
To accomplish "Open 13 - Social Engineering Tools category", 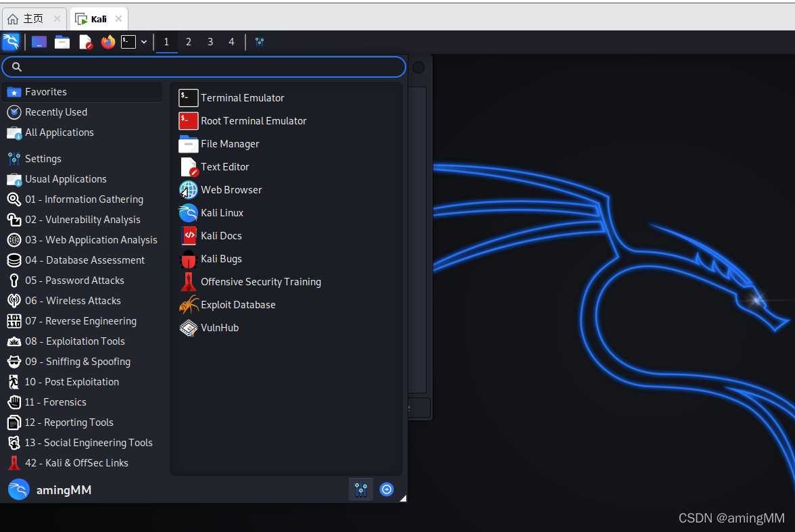I will click(x=82, y=443).
